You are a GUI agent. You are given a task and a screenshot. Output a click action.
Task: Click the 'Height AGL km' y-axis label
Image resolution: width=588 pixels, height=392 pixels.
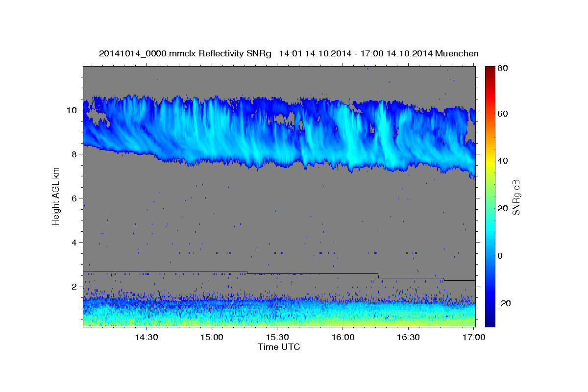pos(56,196)
